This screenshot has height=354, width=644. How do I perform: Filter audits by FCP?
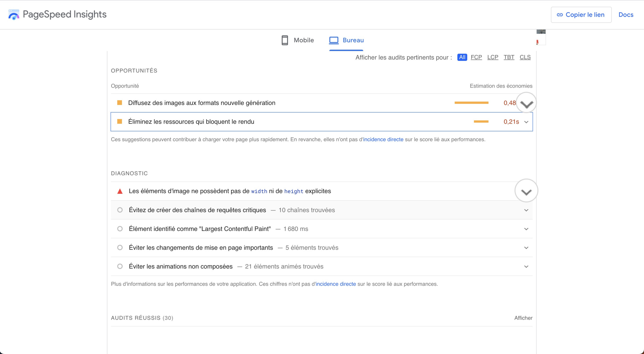click(x=476, y=57)
